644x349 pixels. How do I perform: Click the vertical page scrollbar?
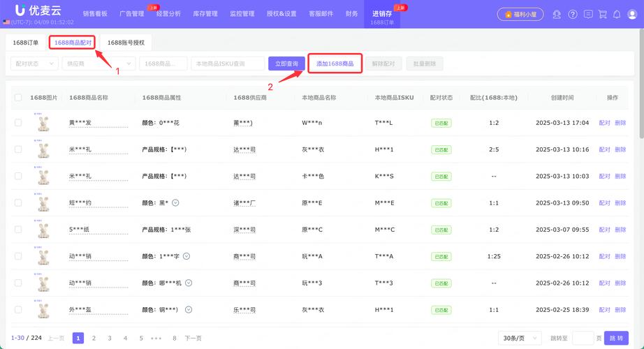click(641, 84)
